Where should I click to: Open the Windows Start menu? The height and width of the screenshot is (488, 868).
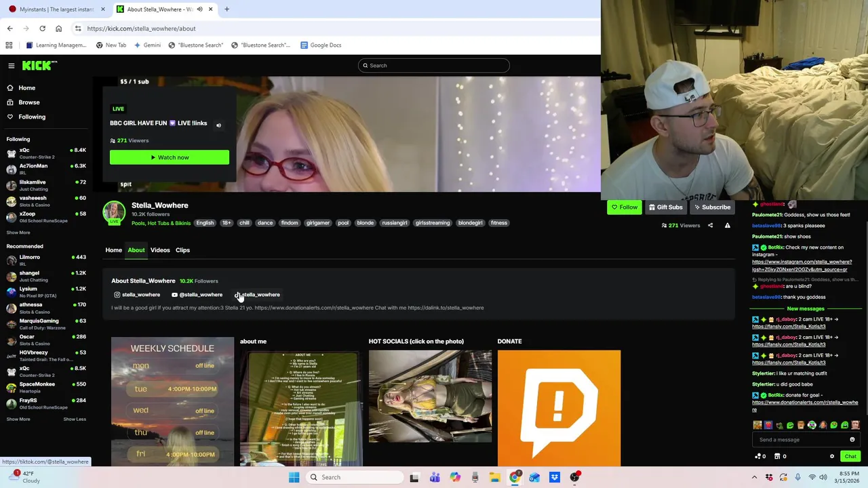294,477
